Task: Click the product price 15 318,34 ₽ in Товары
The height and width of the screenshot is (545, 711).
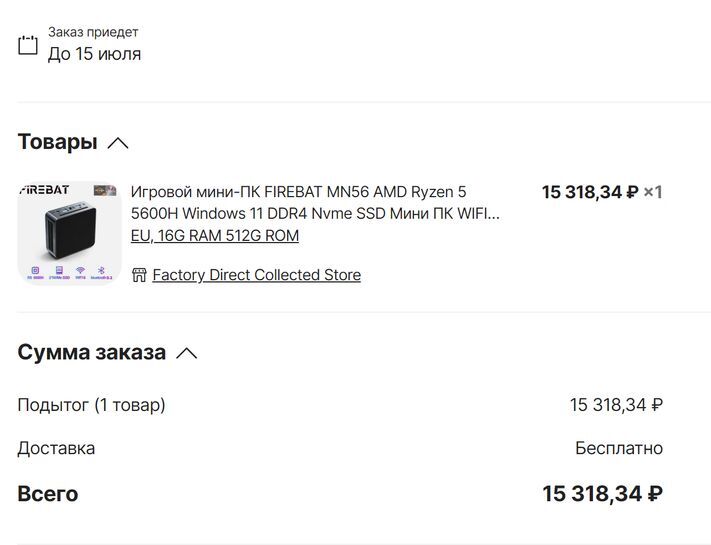Action: tap(589, 192)
